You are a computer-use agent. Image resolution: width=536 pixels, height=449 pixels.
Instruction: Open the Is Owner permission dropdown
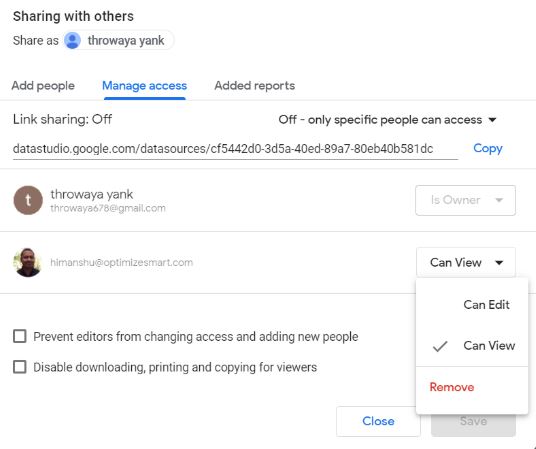[465, 200]
